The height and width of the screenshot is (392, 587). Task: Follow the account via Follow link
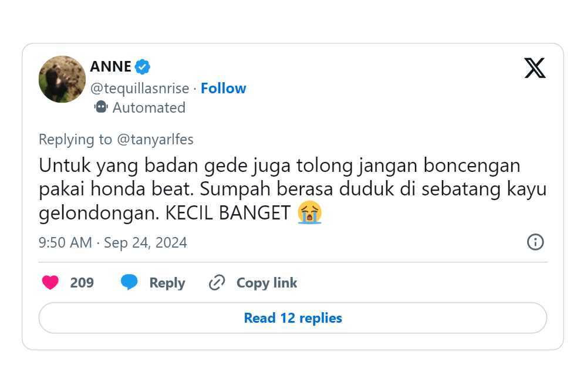pos(223,89)
